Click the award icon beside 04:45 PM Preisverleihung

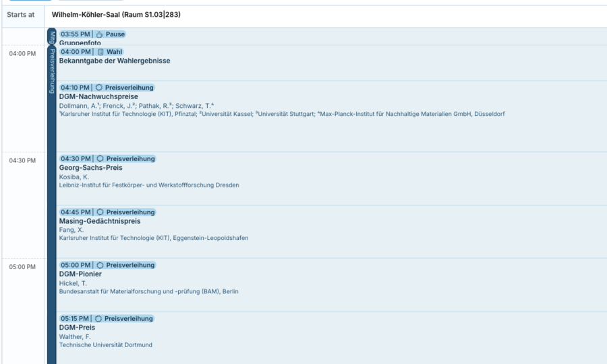(x=100, y=212)
